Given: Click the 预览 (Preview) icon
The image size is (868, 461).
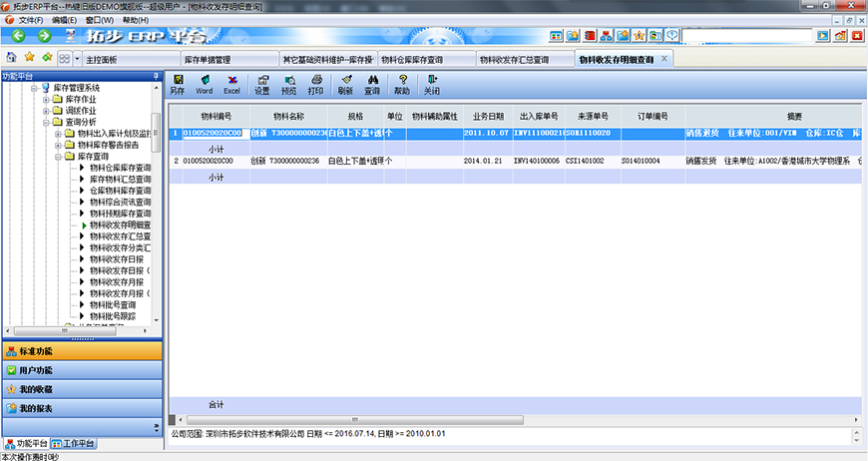Looking at the screenshot, I should tap(289, 84).
